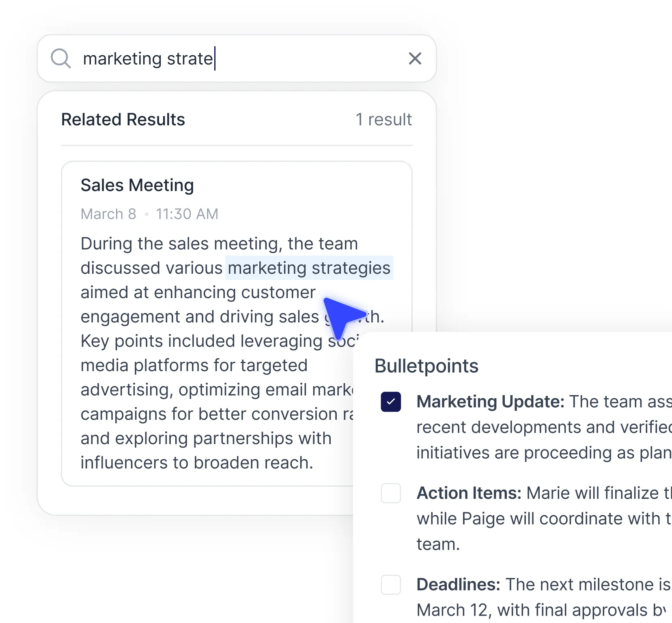Click the bold "Marketing Update:" label
This screenshot has width=672, height=623.
tap(490, 402)
